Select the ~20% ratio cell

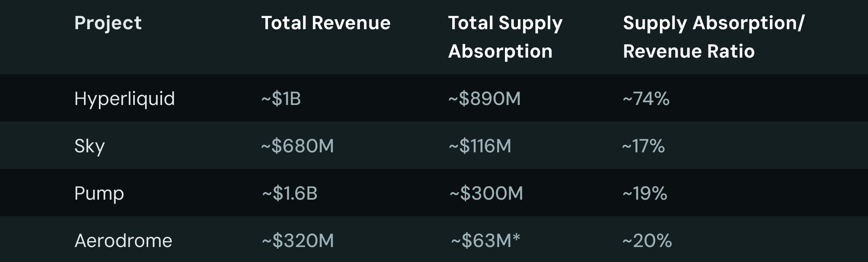[647, 241]
